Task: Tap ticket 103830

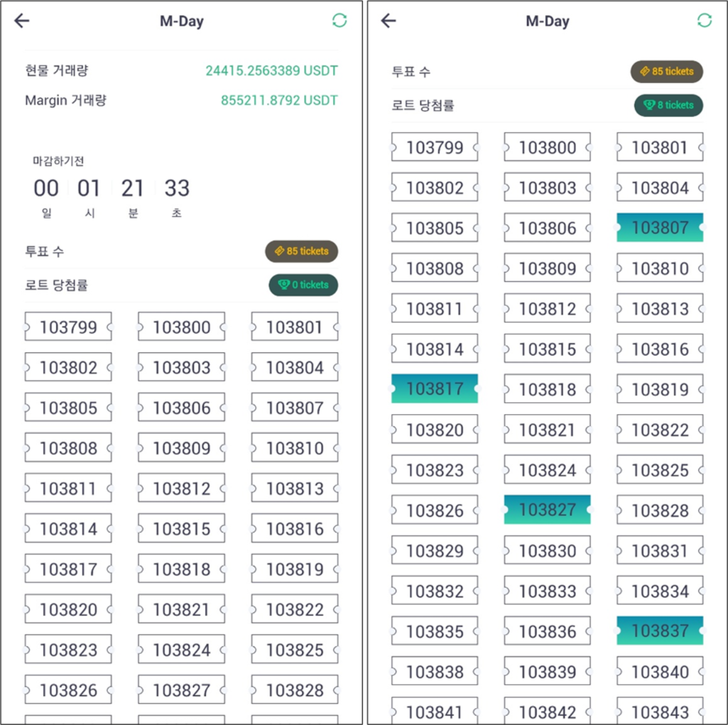Action: click(547, 551)
